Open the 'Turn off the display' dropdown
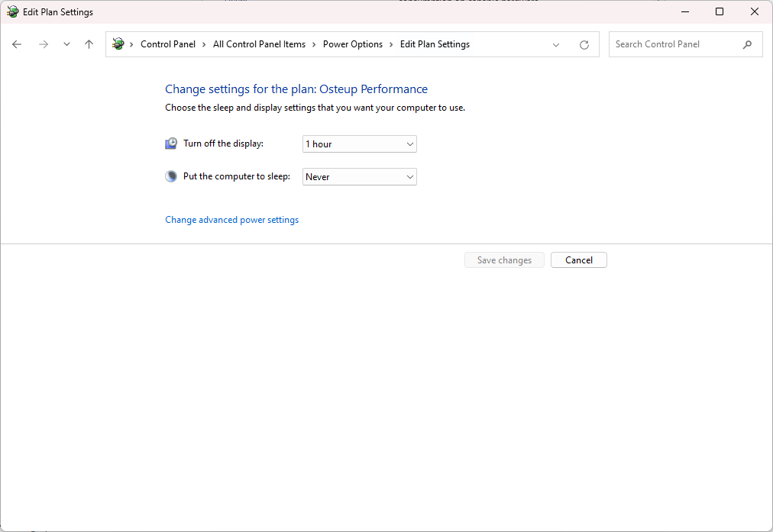Viewport: 773px width, 532px height. pos(359,144)
